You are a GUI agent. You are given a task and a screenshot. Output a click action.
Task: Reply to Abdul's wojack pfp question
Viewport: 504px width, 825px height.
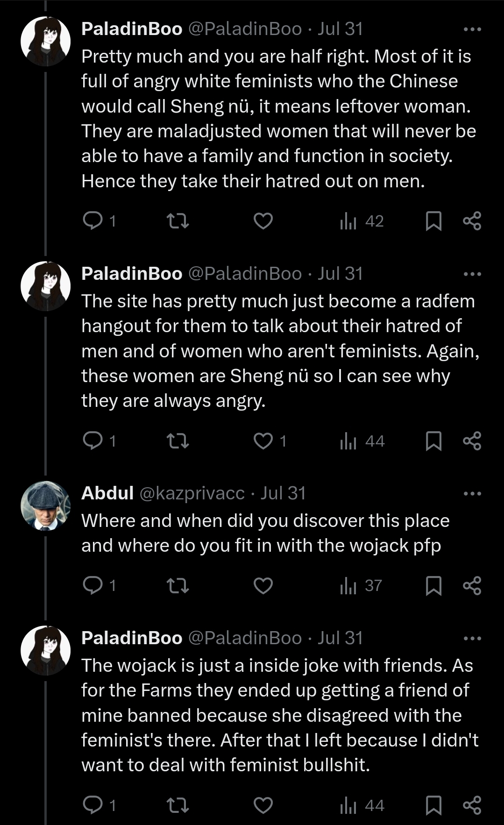(92, 585)
